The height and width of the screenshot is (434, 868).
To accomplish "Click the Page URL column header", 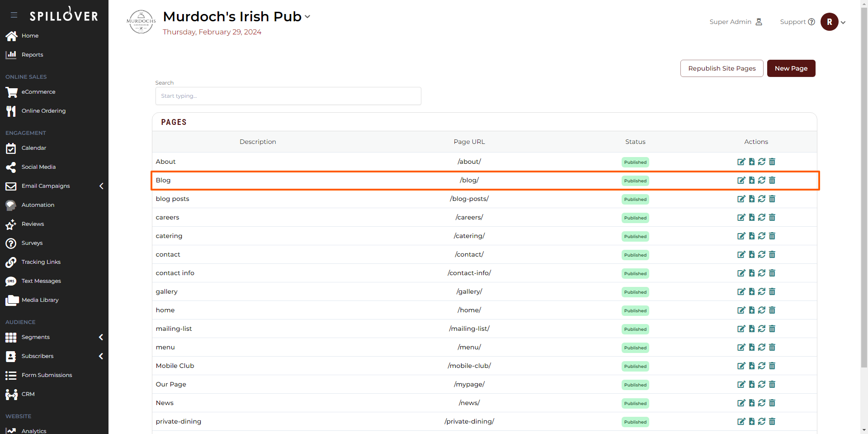I will point(469,142).
